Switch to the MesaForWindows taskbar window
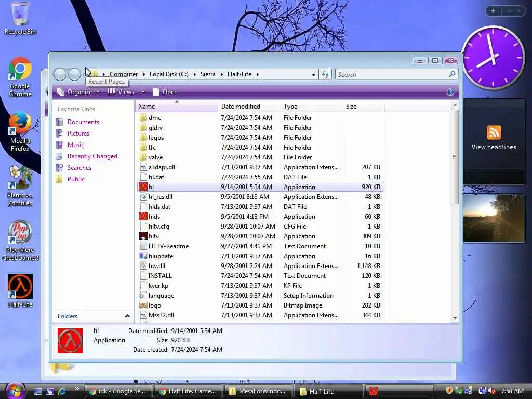Viewport: 532px width, 399px height. (x=258, y=391)
